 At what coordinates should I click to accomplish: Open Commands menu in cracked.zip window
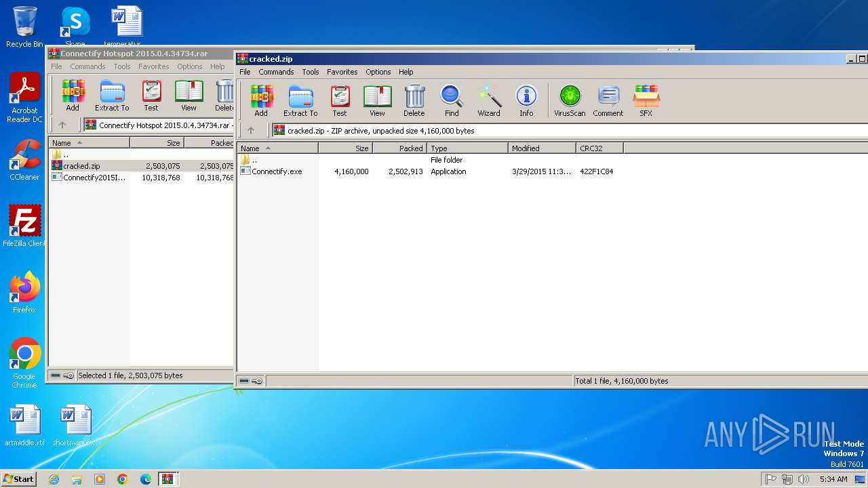276,72
